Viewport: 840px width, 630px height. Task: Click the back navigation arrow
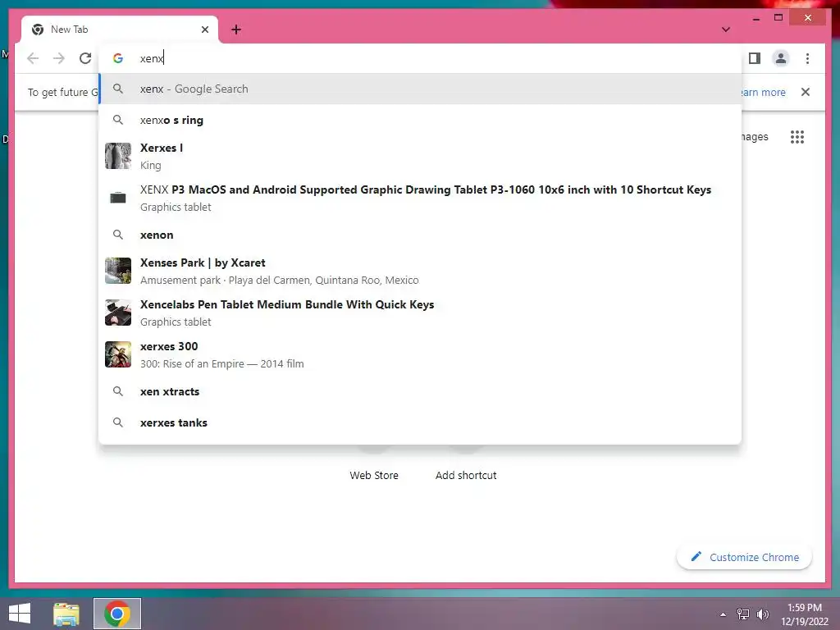(x=33, y=58)
